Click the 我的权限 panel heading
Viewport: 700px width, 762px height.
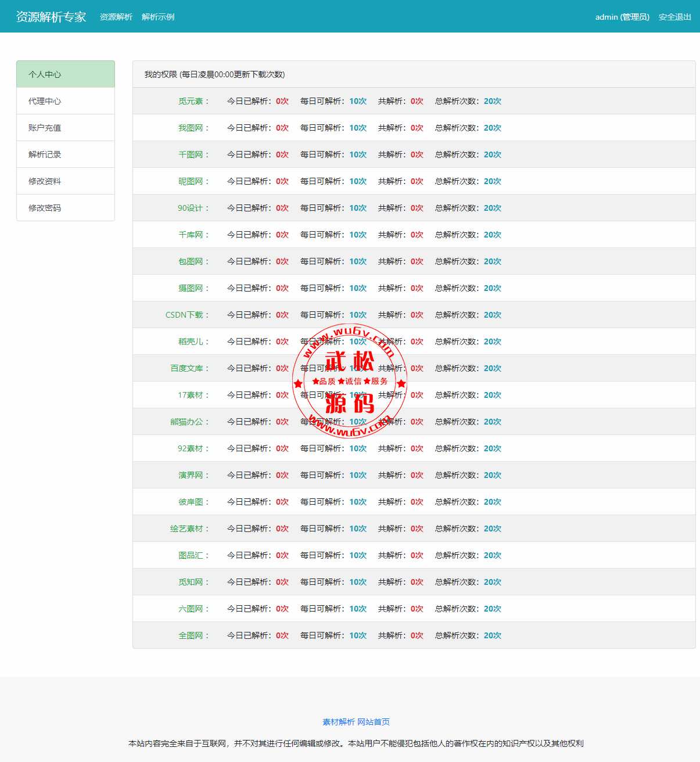coord(214,74)
